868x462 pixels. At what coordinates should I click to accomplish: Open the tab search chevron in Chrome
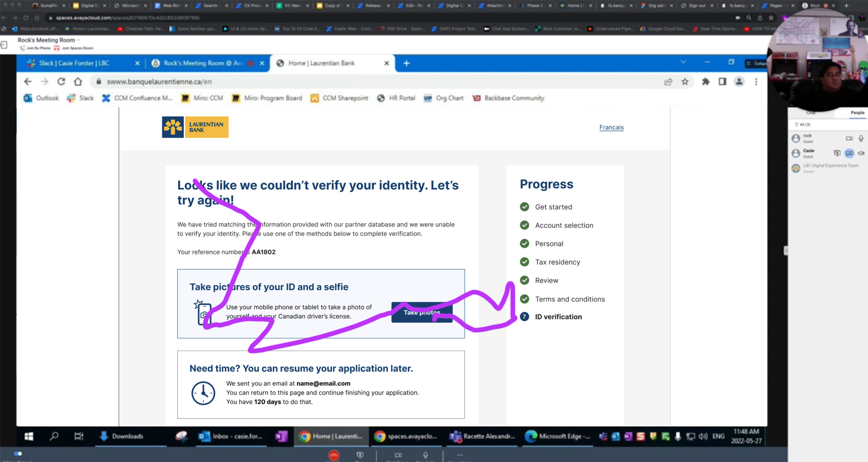click(x=683, y=62)
